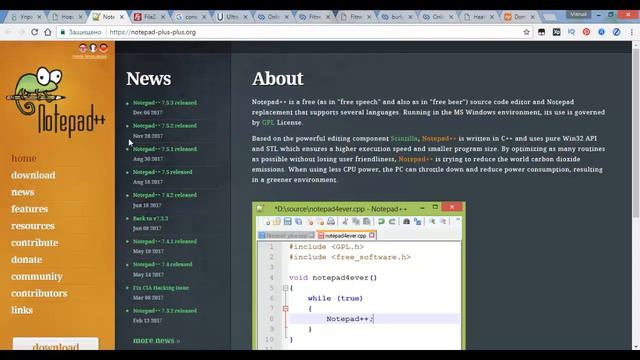Click the Notepad++ editor screenshot image
The height and width of the screenshot is (360, 640).
pos(359,276)
